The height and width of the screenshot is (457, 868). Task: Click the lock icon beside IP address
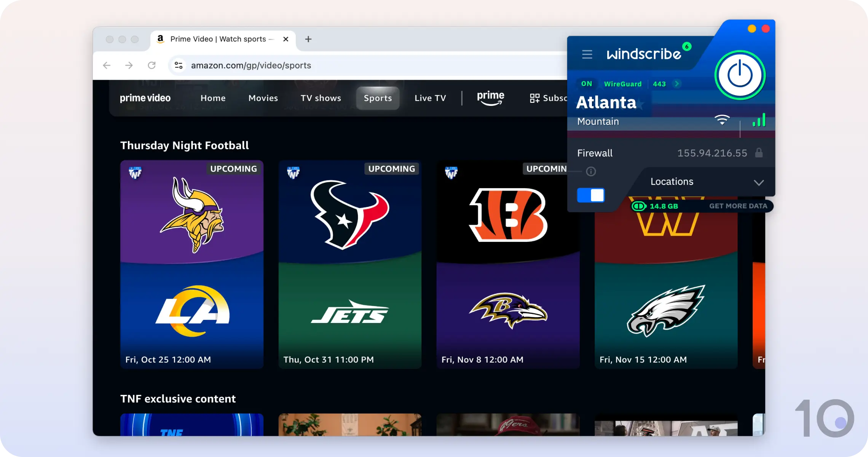[x=759, y=153]
